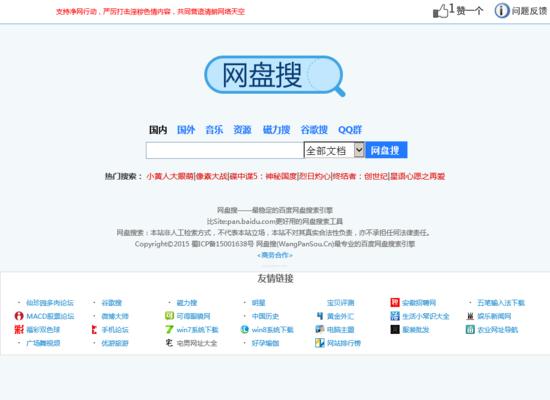
Task: Open the 问题反馈 text link
Action: point(529,11)
